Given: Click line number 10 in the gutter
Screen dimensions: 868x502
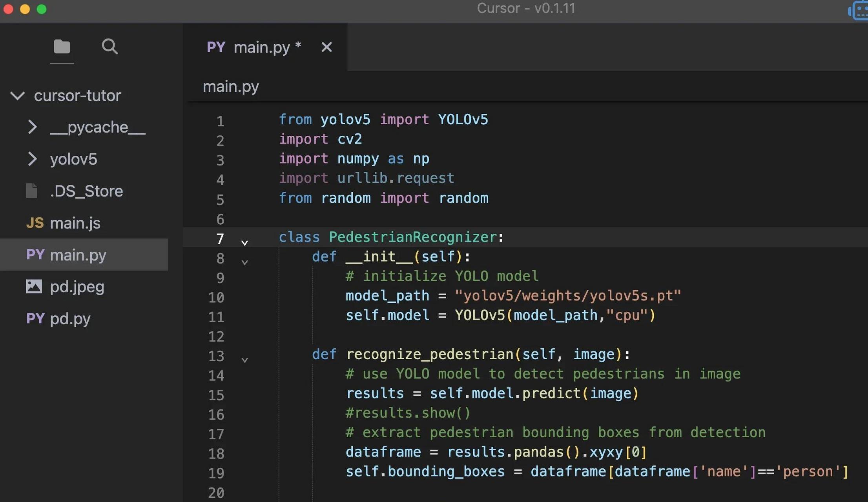Looking at the screenshot, I should pyautogui.click(x=216, y=297).
